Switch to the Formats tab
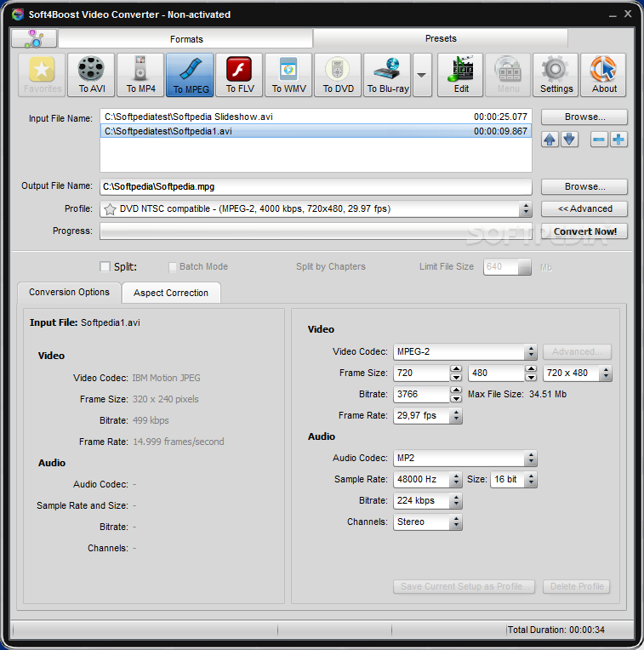This screenshot has width=644, height=650. coord(185,39)
